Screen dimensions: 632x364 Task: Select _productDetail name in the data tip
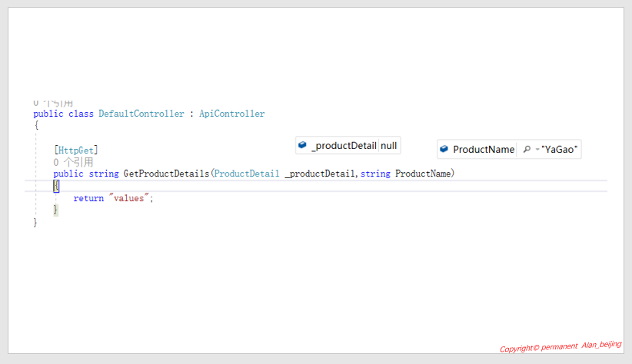[344, 145]
